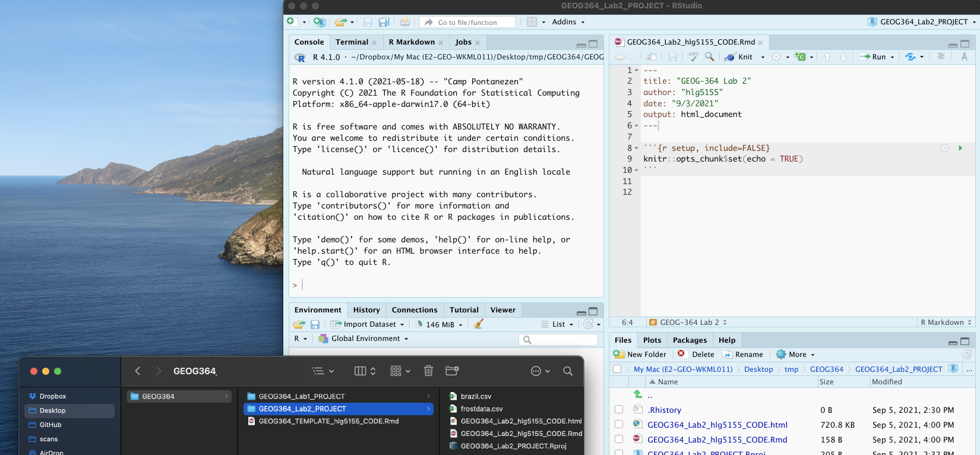Click the visual markdown editor icon
Image resolution: width=980 pixels, height=455 pixels.
pos(964,56)
